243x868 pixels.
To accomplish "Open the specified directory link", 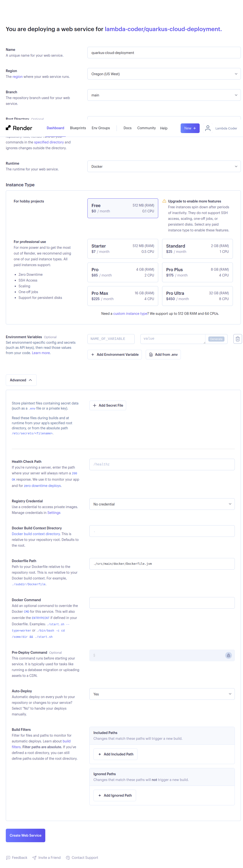I will 49,142.
